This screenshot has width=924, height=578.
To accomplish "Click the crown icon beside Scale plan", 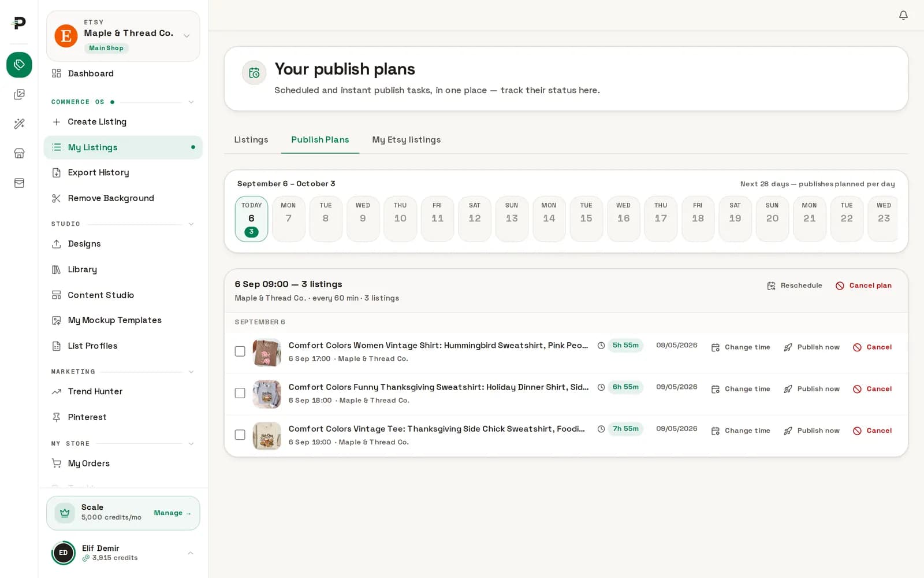I will pos(65,513).
